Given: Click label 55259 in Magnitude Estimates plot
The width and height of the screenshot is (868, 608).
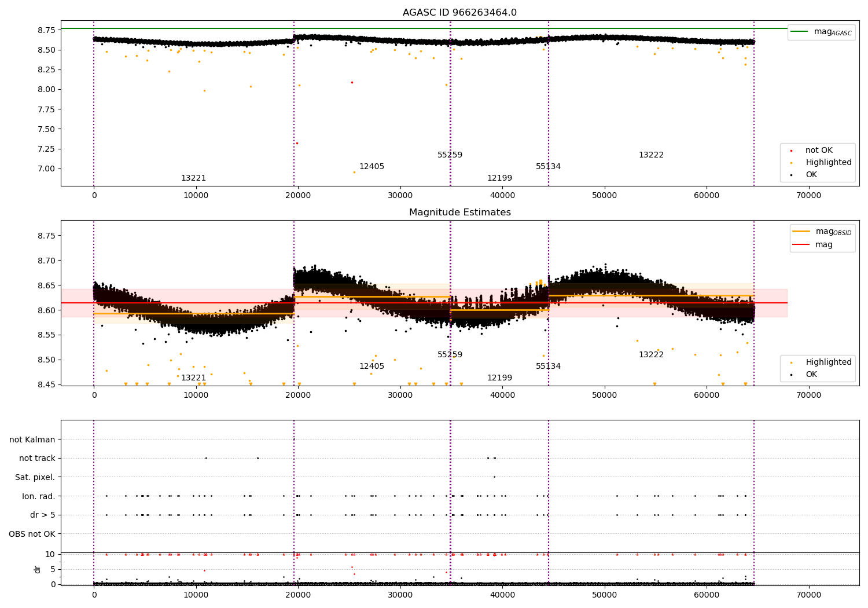Looking at the screenshot, I should 450,355.
